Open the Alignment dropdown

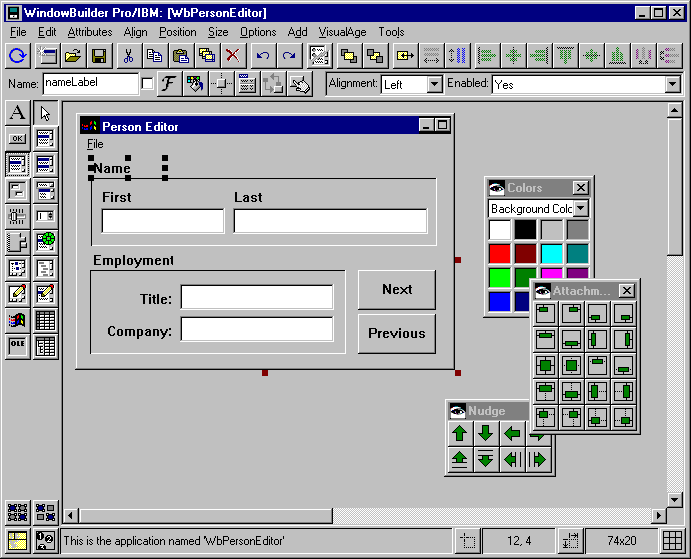coord(435,84)
